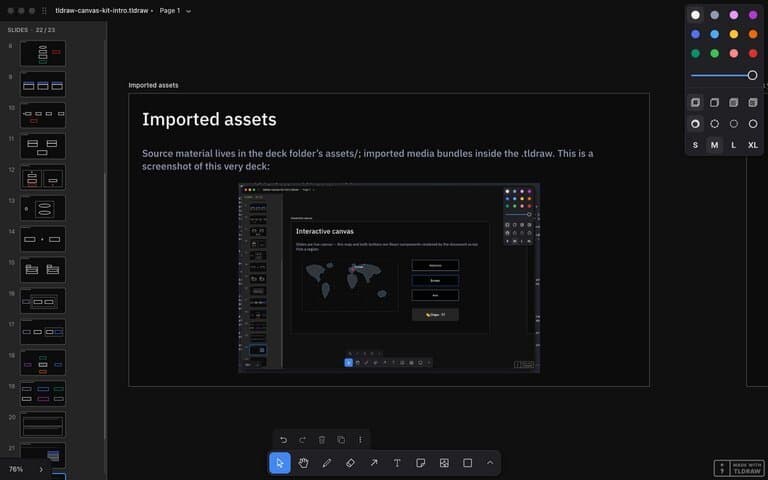
Task: Open slide 13 thumbnail
Action: coord(43,208)
